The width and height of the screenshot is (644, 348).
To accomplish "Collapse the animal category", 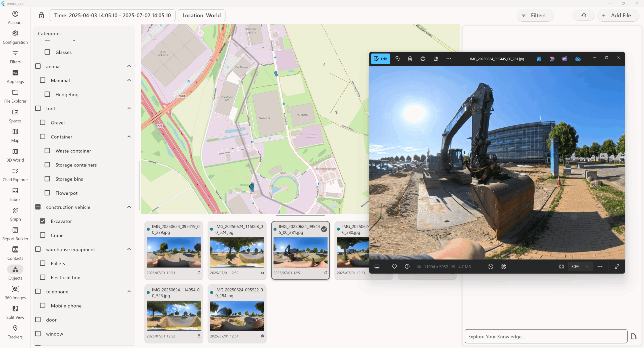I will tap(129, 66).
